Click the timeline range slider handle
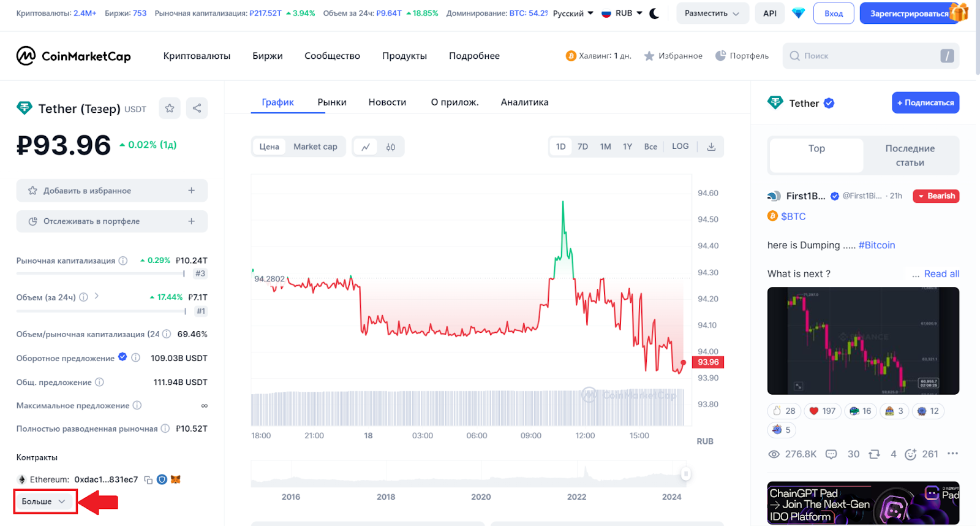The image size is (980, 526). click(686, 474)
